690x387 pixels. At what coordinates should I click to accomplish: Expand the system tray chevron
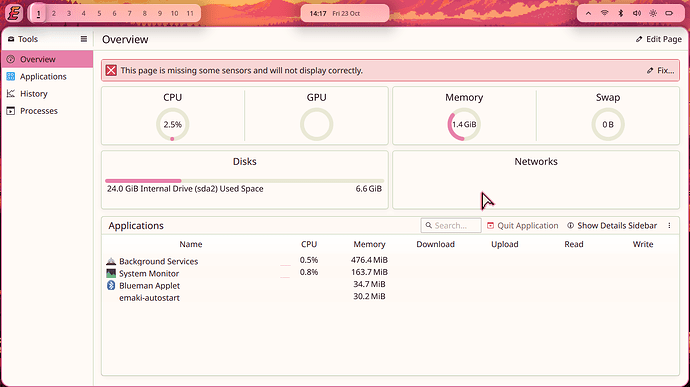tap(588, 13)
